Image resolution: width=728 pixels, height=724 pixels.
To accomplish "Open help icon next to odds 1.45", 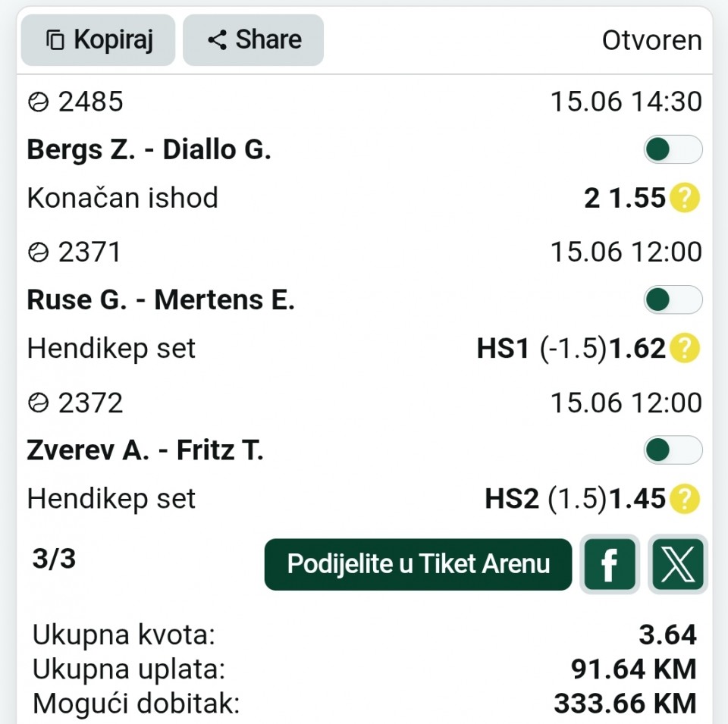I will (685, 498).
